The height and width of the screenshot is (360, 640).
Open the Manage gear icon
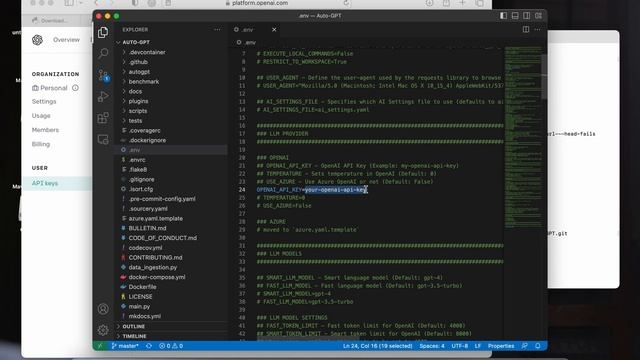click(x=103, y=330)
